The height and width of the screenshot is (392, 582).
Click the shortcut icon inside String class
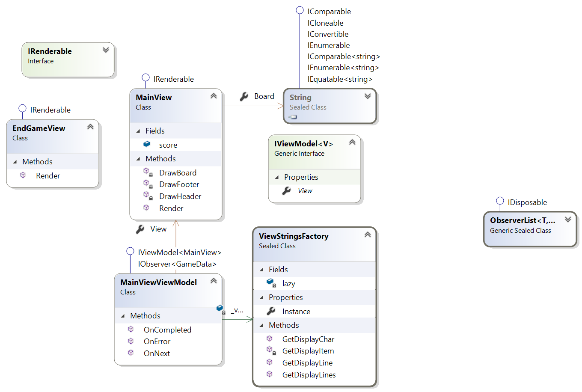[x=293, y=117]
